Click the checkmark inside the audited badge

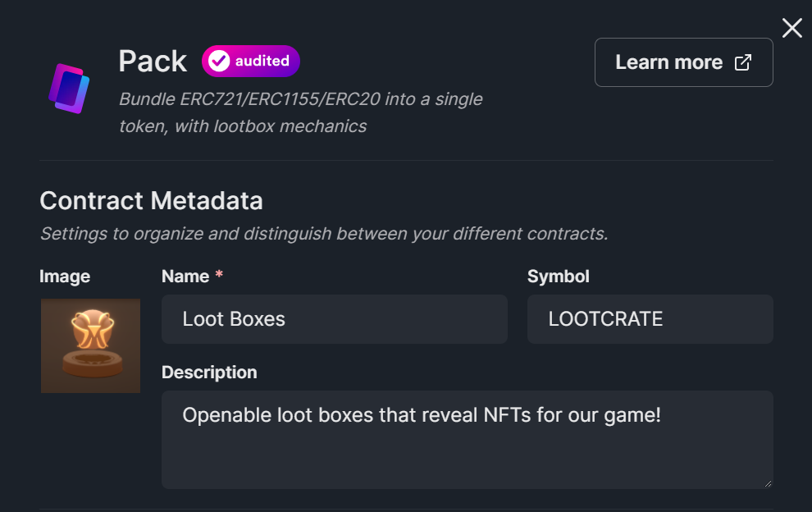[220, 61]
